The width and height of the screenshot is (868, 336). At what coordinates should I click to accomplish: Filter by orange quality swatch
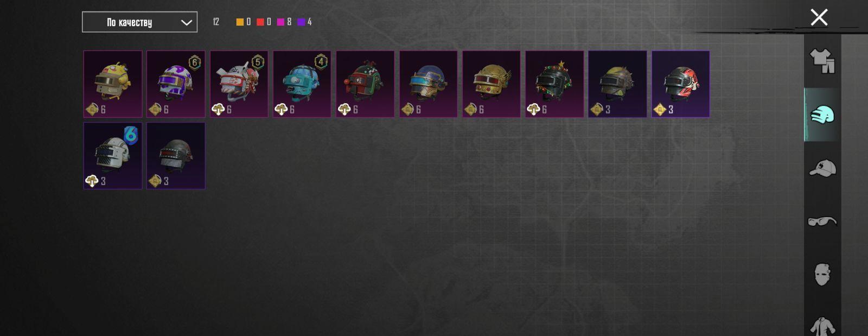(x=240, y=22)
